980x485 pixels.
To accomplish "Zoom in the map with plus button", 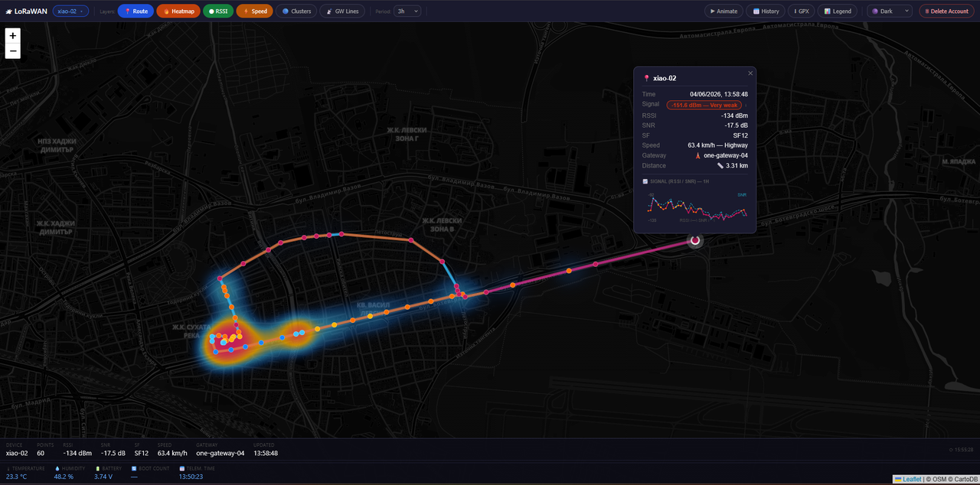I will coord(13,36).
